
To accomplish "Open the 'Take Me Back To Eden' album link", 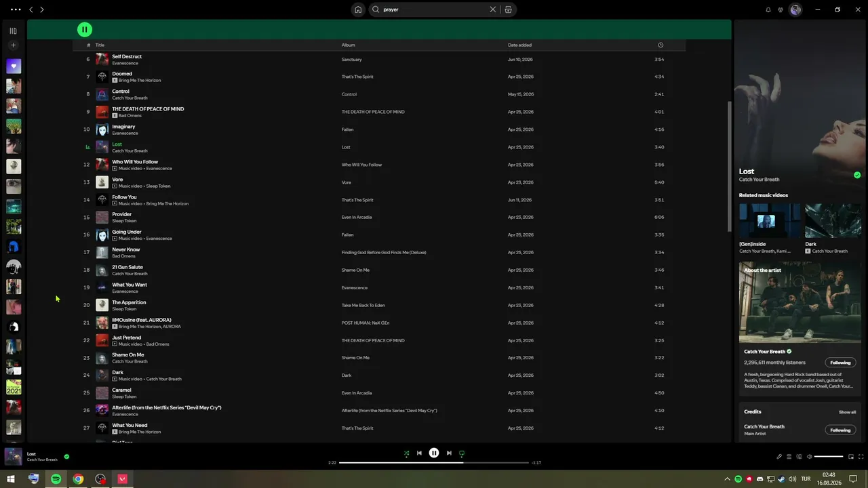I will pos(363,306).
